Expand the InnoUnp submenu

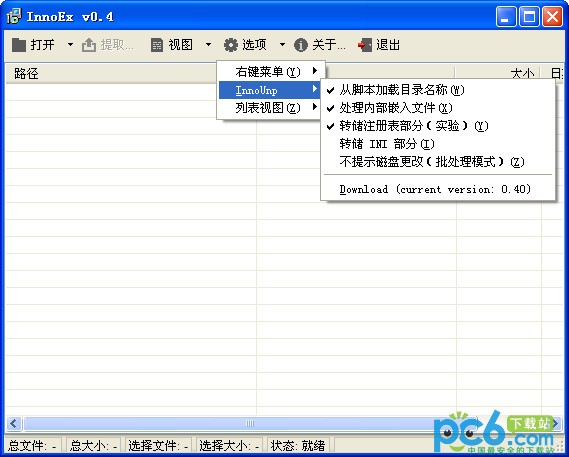click(x=269, y=90)
